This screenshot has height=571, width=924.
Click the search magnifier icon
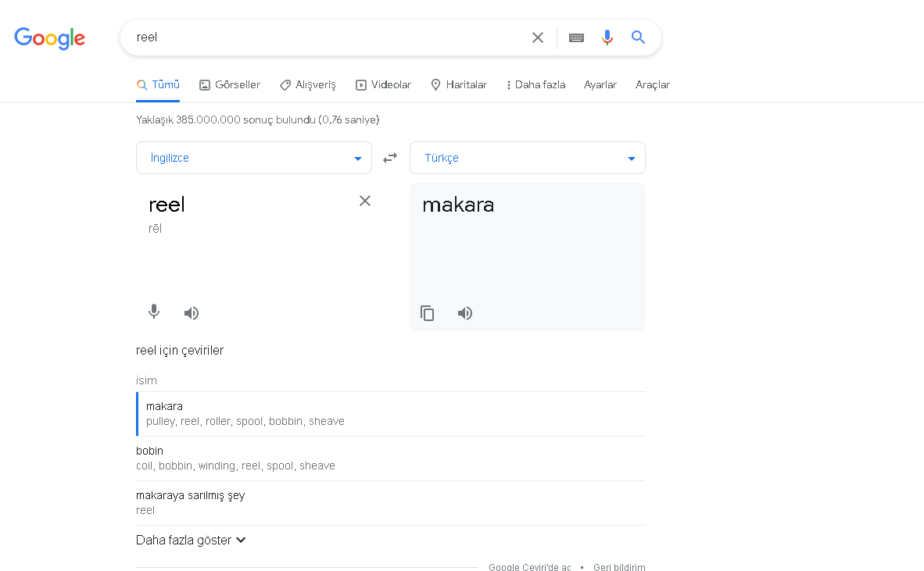tap(638, 37)
